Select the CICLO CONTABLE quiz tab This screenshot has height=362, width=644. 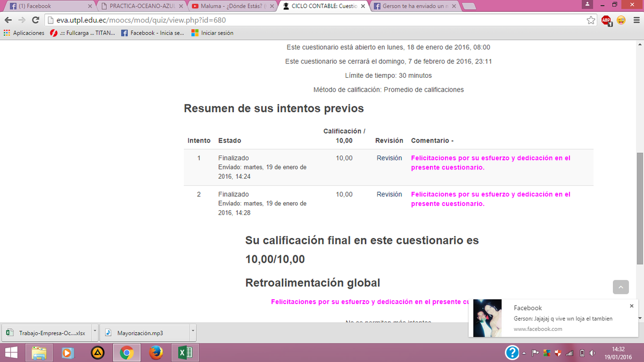(323, 6)
